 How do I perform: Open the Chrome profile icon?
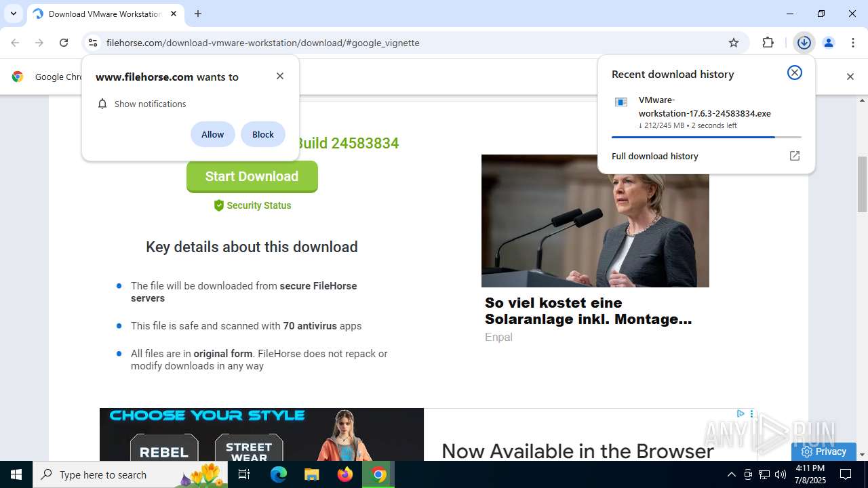(x=829, y=43)
